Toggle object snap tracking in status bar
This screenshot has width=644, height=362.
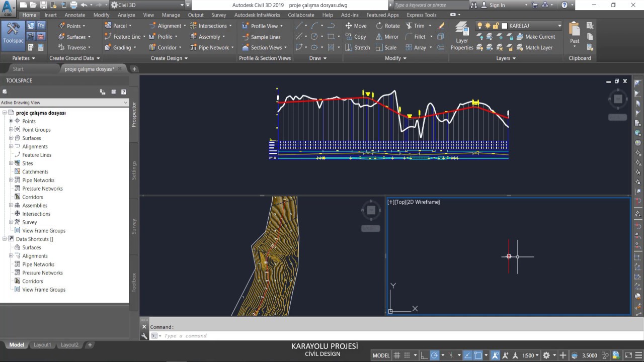pyautogui.click(x=468, y=355)
